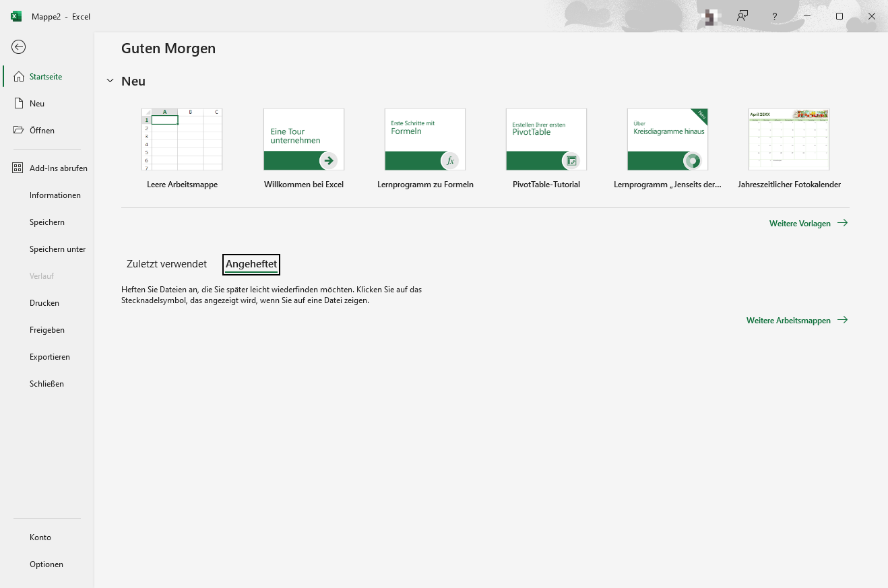Open the PivotTable tutorial thumbnail
Image resolution: width=888 pixels, height=588 pixels.
pos(546,139)
